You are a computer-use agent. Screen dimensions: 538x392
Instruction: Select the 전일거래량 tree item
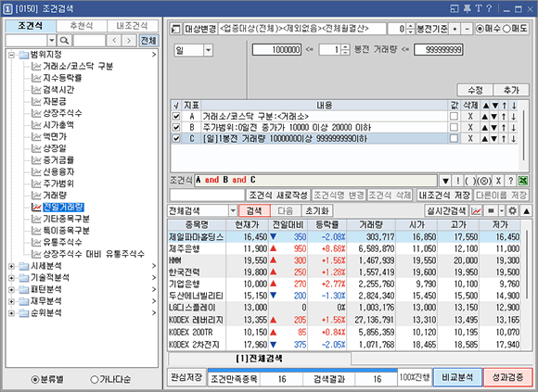pyautogui.click(x=63, y=207)
